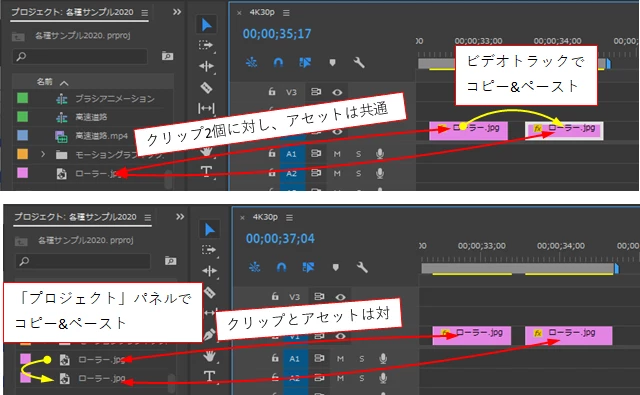Select the Selection tool in top screenshot

(207, 25)
